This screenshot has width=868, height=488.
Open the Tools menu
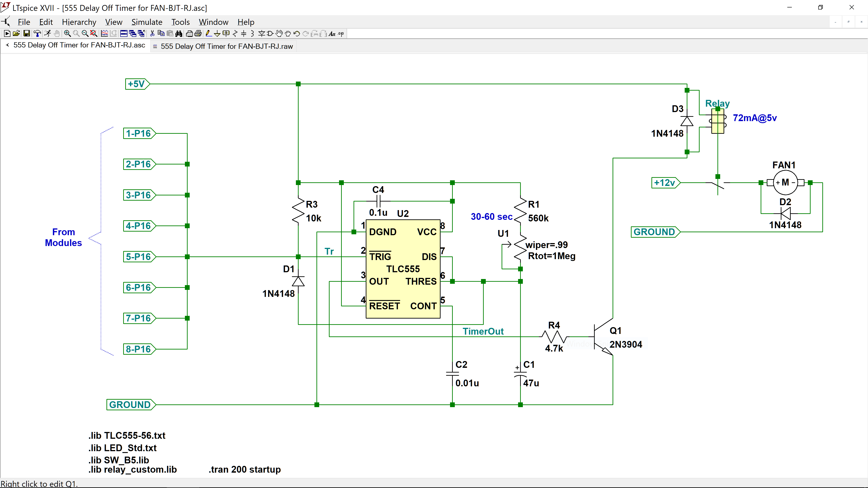(x=180, y=22)
